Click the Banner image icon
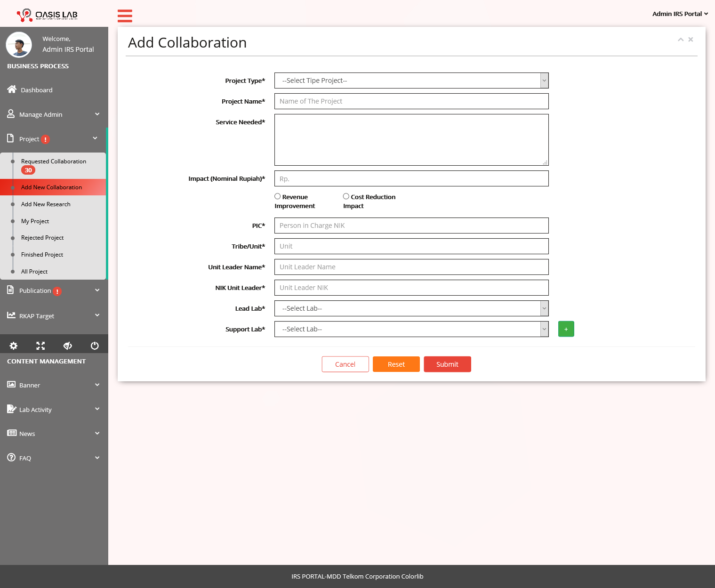 click(x=11, y=384)
